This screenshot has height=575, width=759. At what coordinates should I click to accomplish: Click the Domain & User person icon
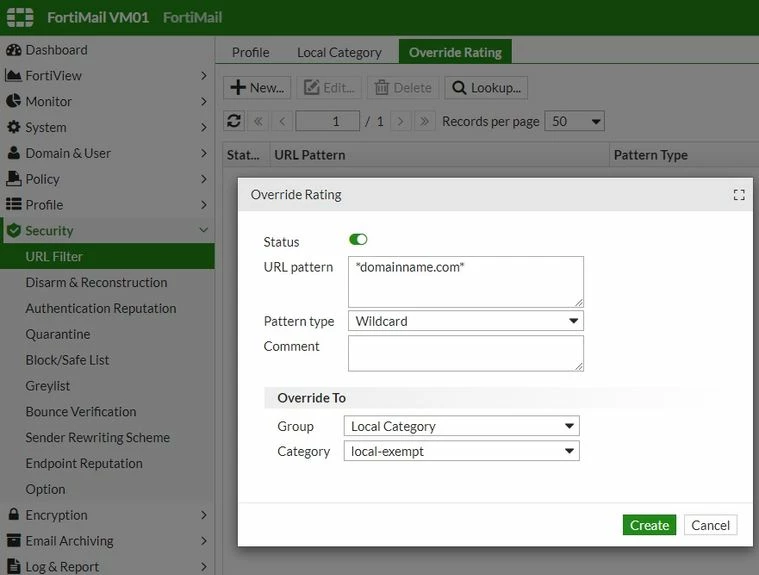click(14, 153)
